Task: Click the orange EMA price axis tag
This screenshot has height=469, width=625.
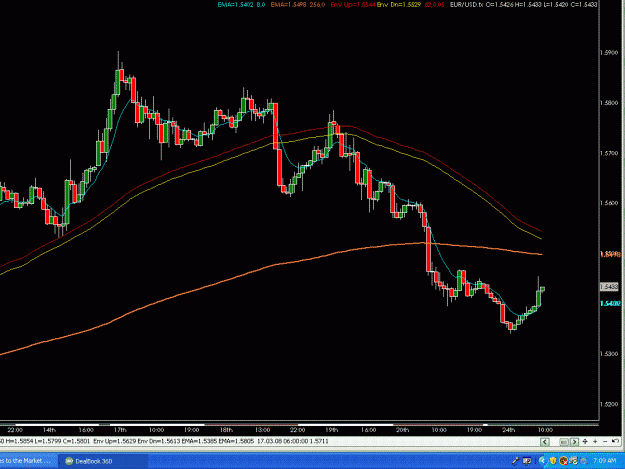Action: tap(610, 254)
